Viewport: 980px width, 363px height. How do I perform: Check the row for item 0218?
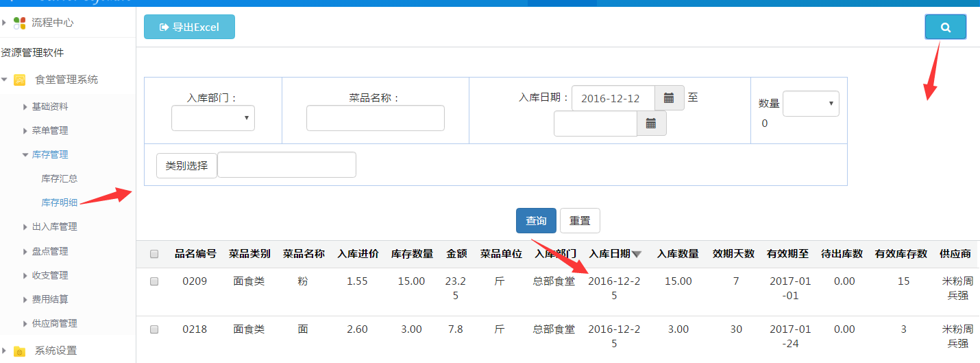tap(154, 329)
